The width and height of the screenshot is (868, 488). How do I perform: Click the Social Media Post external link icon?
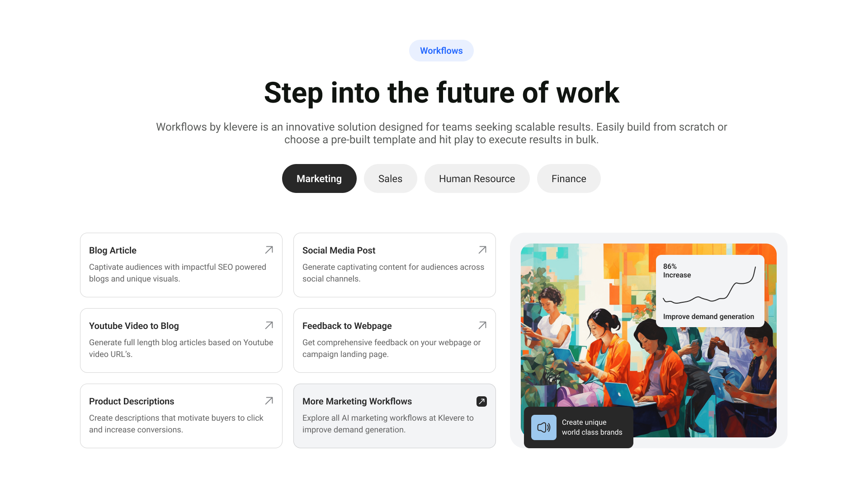tap(483, 250)
